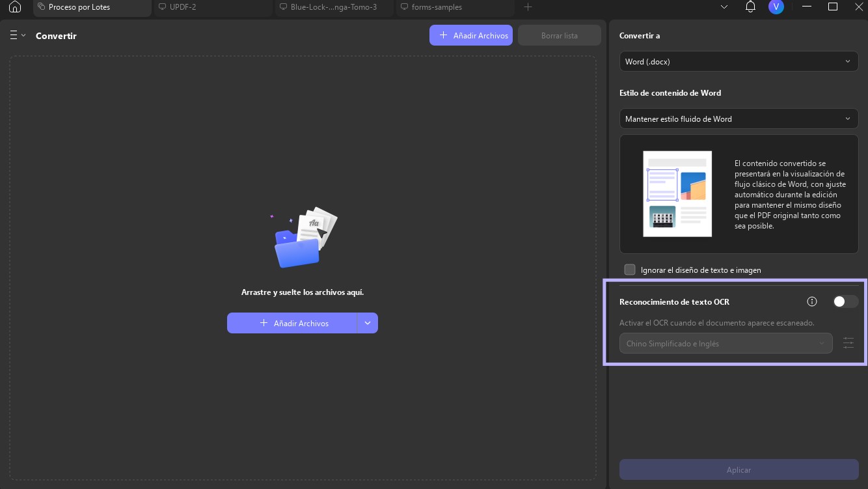Viewport: 868px width, 489px height.
Task: Click top Añadir Archivos button
Action: click(471, 36)
